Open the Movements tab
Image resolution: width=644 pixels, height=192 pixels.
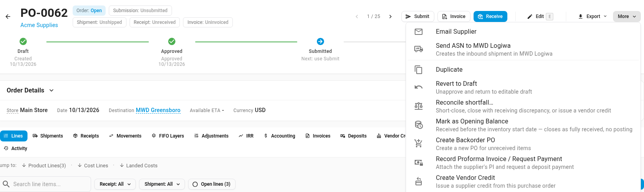point(125,136)
